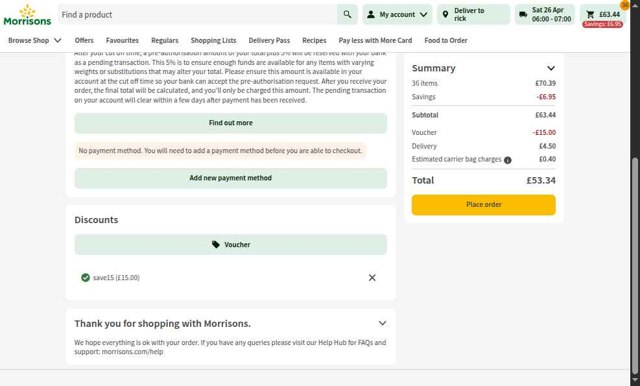
Task: Click the Subtotal £63.44 value
Action: (x=545, y=115)
